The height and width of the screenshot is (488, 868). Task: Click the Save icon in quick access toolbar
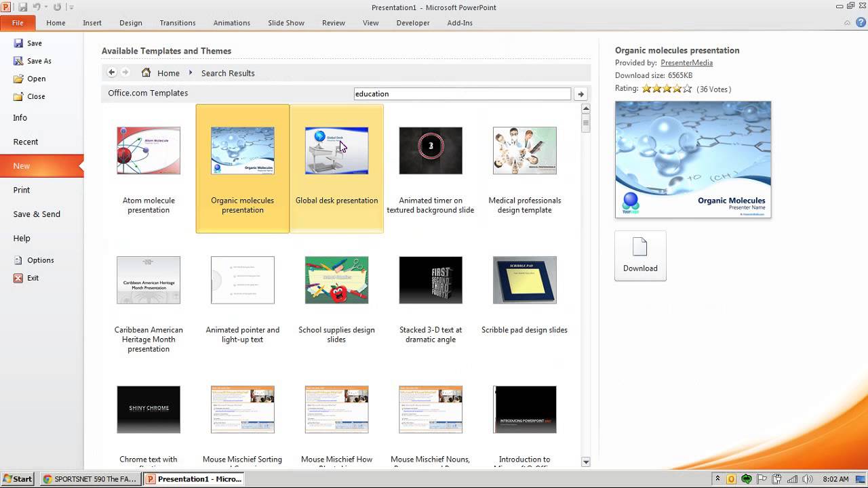[23, 7]
